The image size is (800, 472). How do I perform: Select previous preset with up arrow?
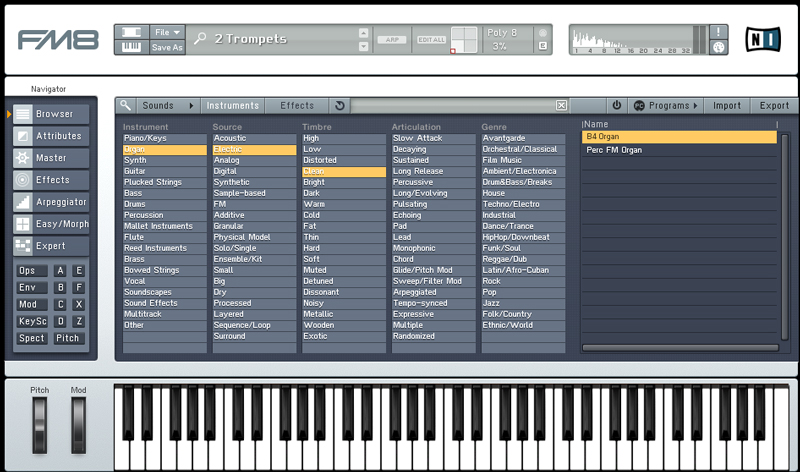(x=363, y=33)
